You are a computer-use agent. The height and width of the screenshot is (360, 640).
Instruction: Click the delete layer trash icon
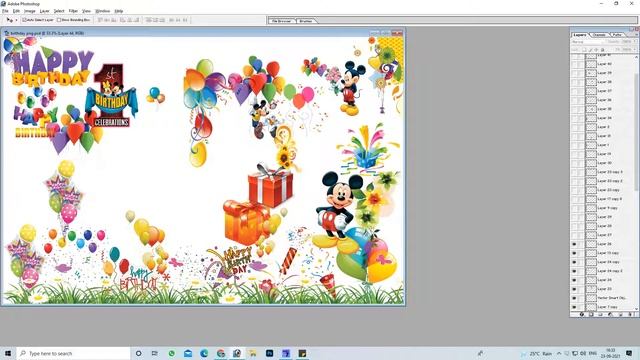point(630,314)
